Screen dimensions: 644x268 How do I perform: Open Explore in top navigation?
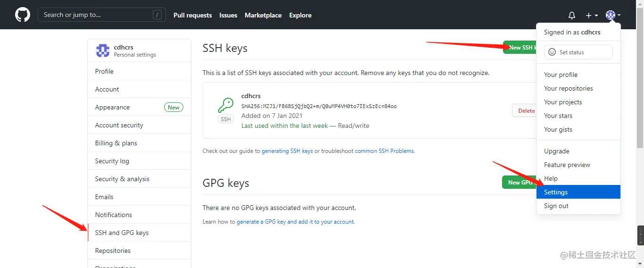pyautogui.click(x=300, y=15)
